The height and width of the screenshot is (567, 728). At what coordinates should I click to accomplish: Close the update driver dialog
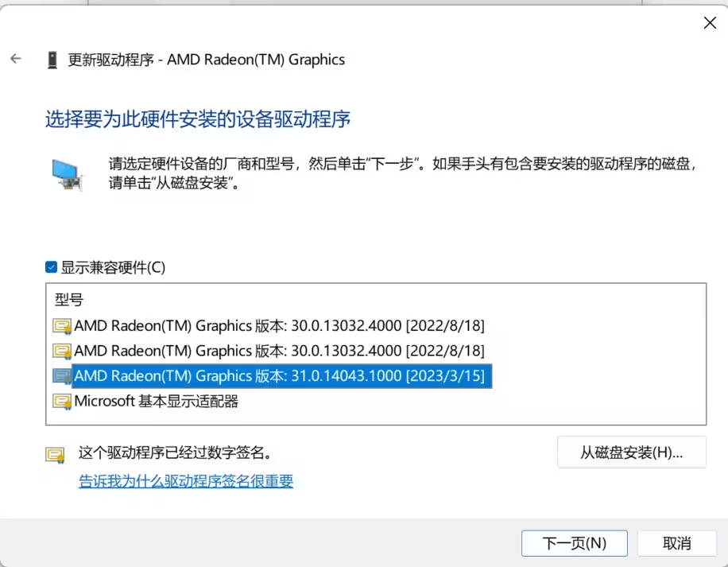710,23
